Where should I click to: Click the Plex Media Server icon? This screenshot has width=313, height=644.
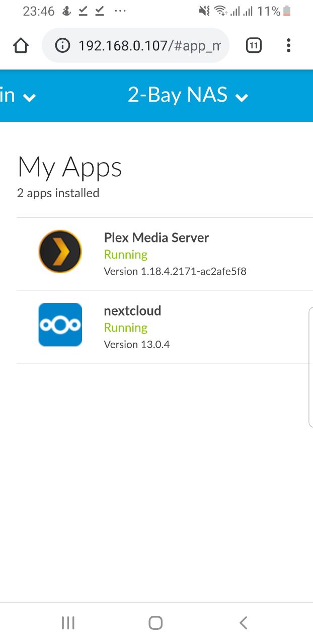click(60, 252)
